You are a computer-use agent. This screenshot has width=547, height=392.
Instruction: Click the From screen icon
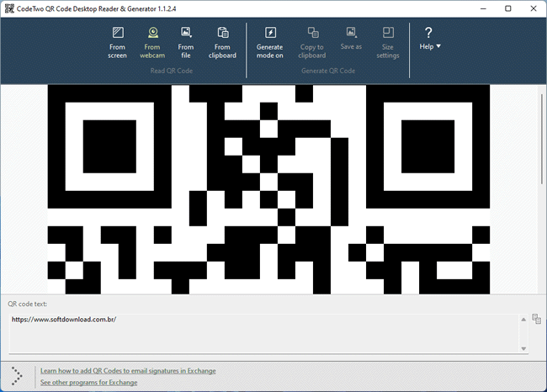click(117, 34)
